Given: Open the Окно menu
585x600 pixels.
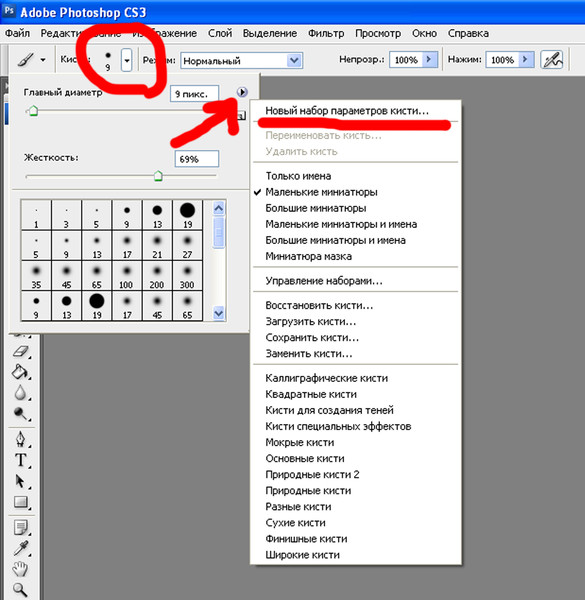Looking at the screenshot, I should click(x=424, y=34).
